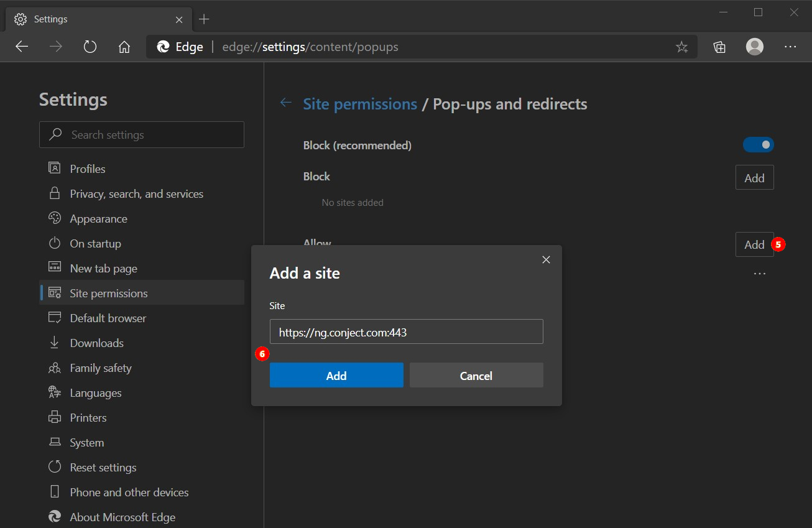This screenshot has width=812, height=528.
Task: Toggle Block (recommended) switch off
Action: [x=758, y=145]
